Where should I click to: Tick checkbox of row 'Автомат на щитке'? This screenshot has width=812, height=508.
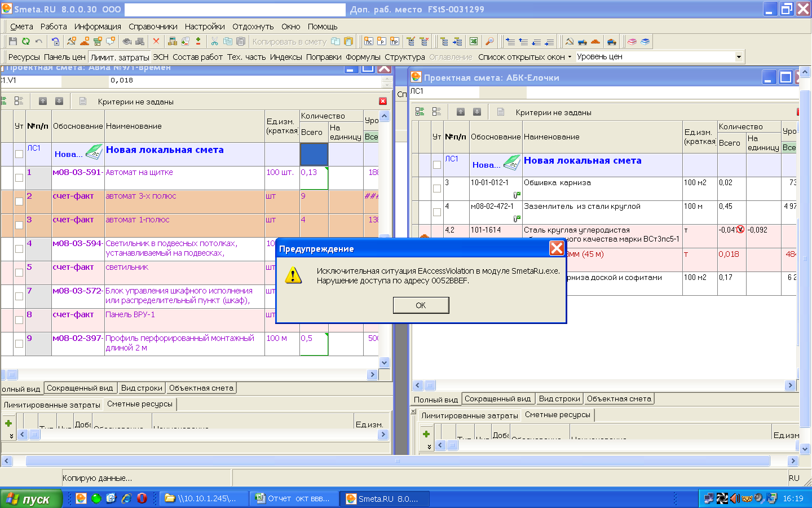pos(19,178)
